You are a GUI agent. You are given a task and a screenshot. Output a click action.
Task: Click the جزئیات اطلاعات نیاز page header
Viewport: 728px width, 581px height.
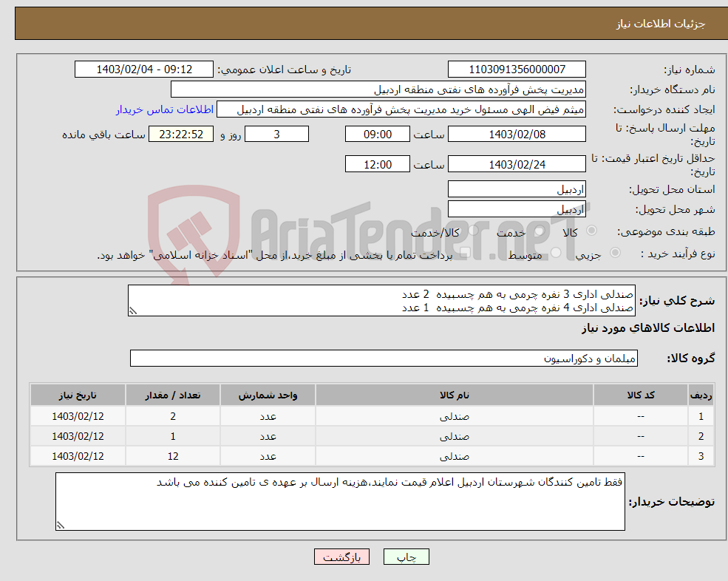661,24
